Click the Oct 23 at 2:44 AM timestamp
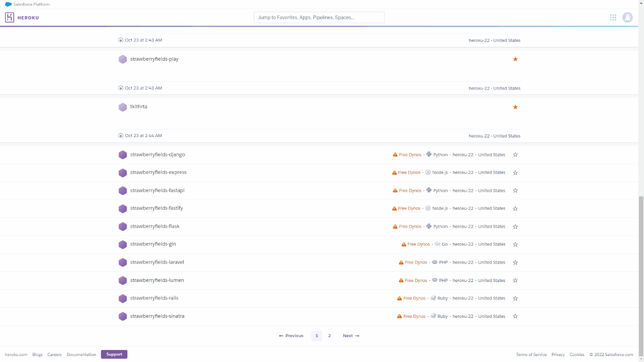 coord(144,136)
